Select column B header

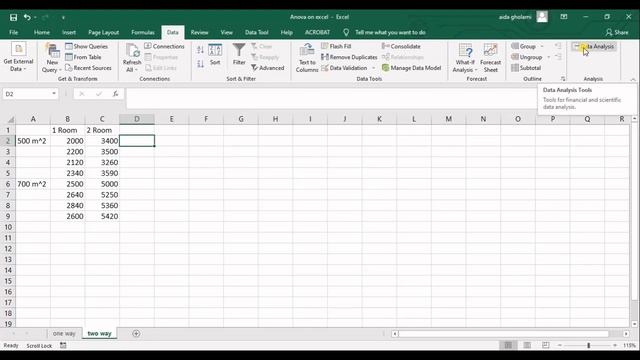click(67, 119)
